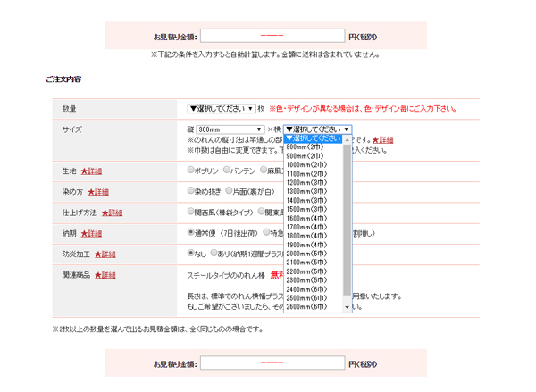Select the ポプリン fabric radio button
536x392 pixels.
(190, 170)
